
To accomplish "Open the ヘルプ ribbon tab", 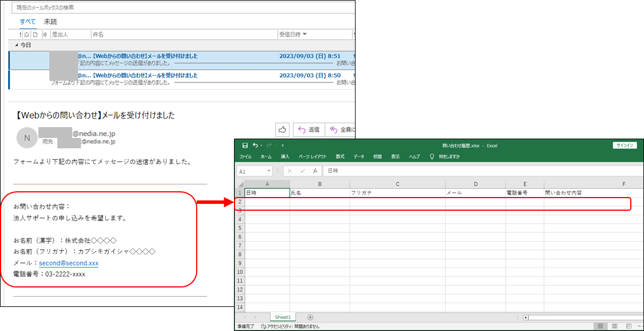I will pos(415,157).
